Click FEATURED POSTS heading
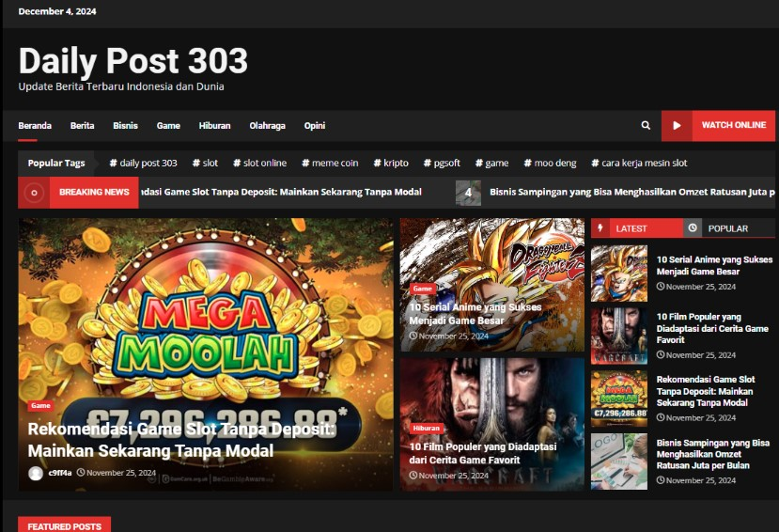 pos(65,525)
